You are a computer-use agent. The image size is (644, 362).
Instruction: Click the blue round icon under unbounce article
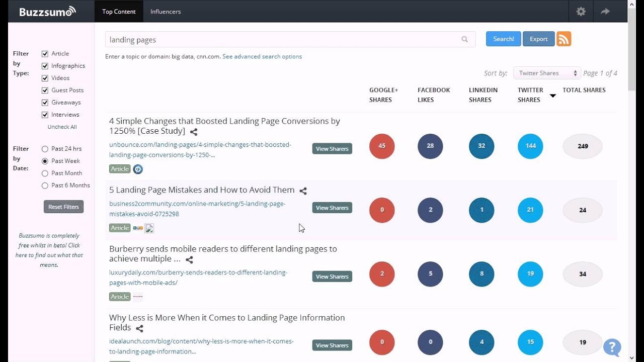tap(138, 169)
